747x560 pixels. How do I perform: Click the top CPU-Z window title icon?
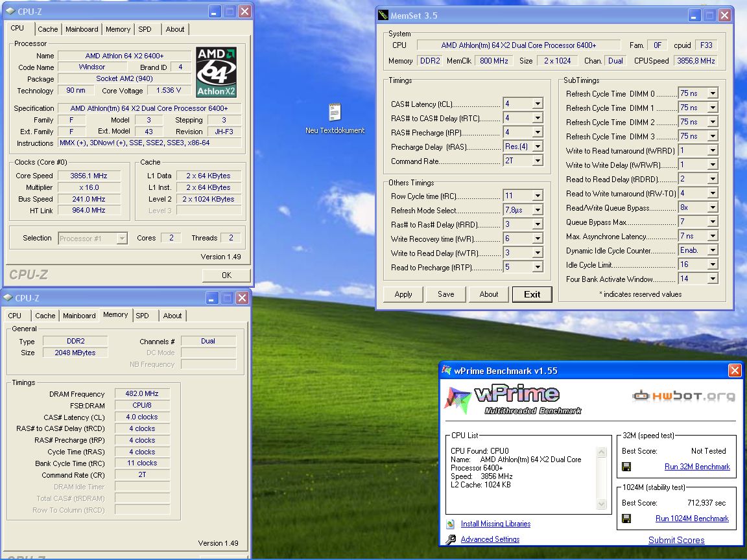(10, 11)
